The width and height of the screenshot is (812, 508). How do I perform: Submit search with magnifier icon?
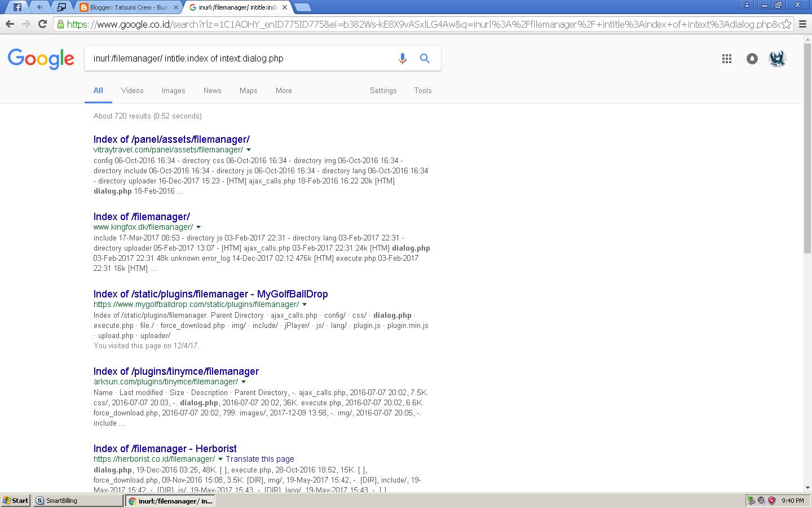point(425,58)
